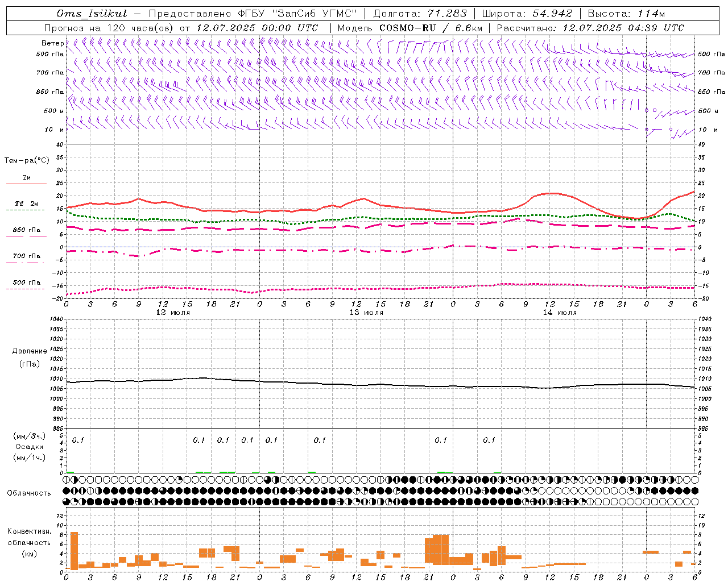Click the Долгота: 71.283 longitude value
This screenshot has height=582, width=728.
(x=420, y=14)
